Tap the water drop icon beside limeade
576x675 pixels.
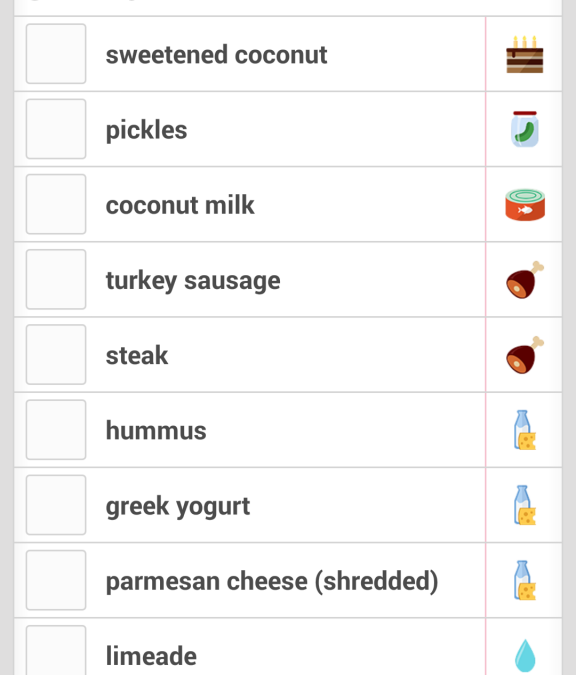(x=525, y=655)
